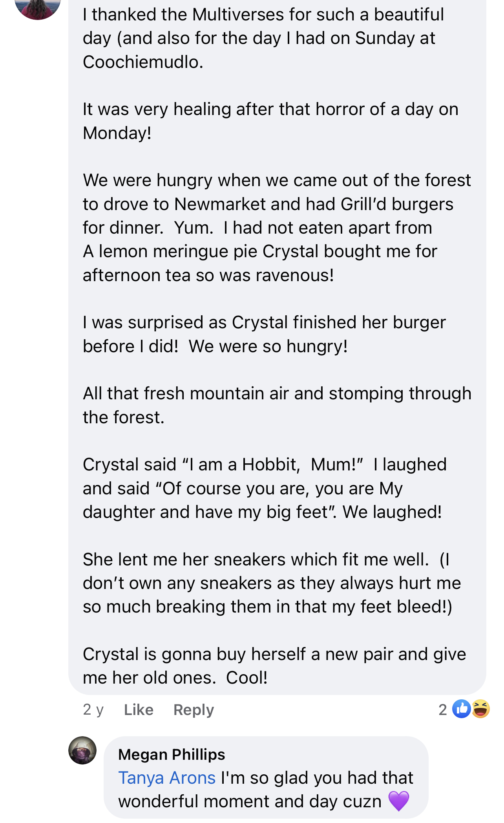The image size is (504, 823).
Task: Select the 'All that fresh mountain air' paragraph
Action: pyautogui.click(x=277, y=405)
